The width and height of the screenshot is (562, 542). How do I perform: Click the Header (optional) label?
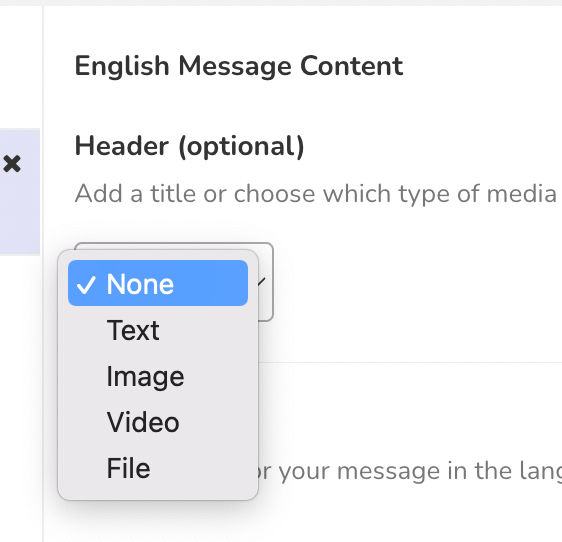click(189, 146)
